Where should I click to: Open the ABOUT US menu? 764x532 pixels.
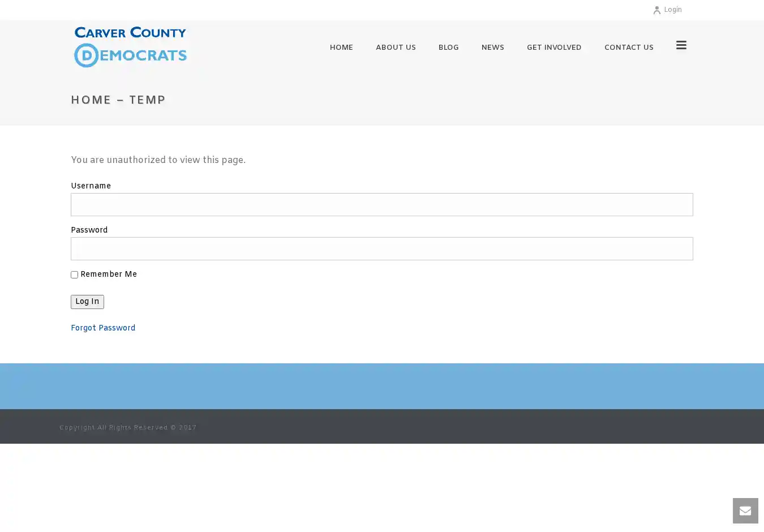[396, 48]
